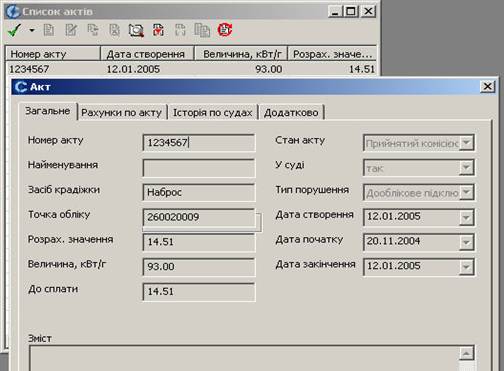Click the red-marked document toolbar icon

(158, 30)
